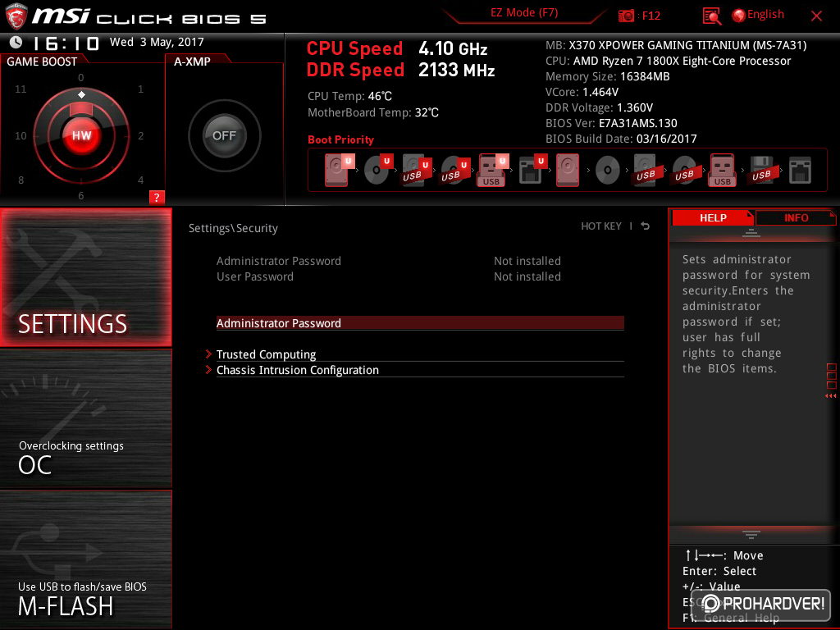Expand Chassis Intrusion Configuration submenu
The image size is (840, 630).
pyautogui.click(x=420, y=370)
